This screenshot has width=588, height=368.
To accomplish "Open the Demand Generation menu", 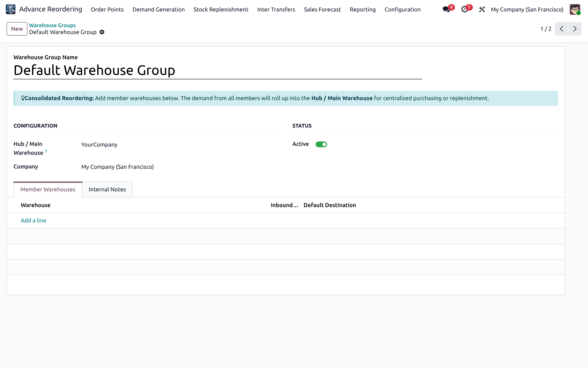I will pyautogui.click(x=158, y=9).
